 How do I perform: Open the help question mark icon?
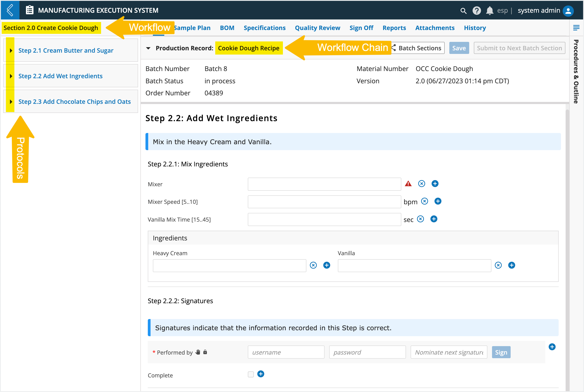pyautogui.click(x=477, y=11)
